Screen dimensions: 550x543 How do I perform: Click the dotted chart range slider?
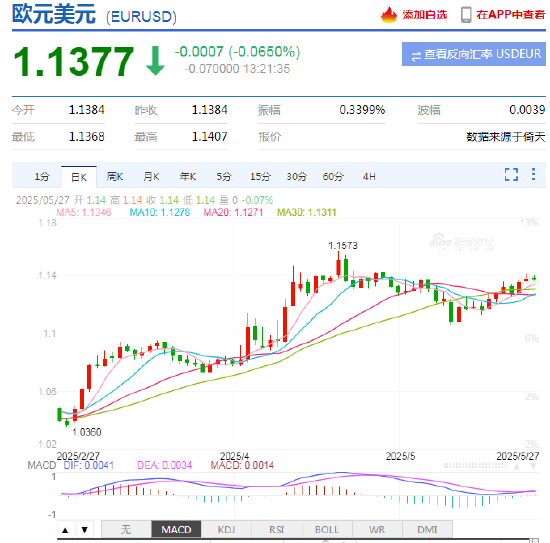click(475, 466)
